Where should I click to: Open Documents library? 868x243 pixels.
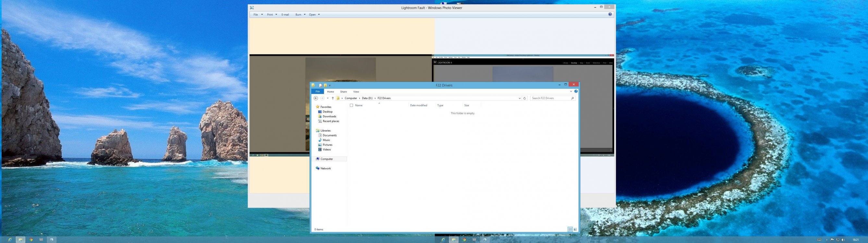330,135
